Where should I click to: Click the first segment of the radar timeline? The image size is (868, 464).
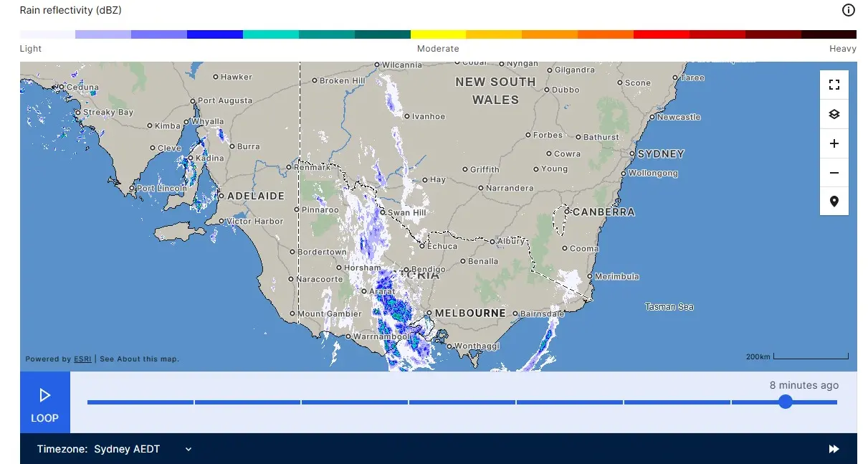(x=140, y=402)
